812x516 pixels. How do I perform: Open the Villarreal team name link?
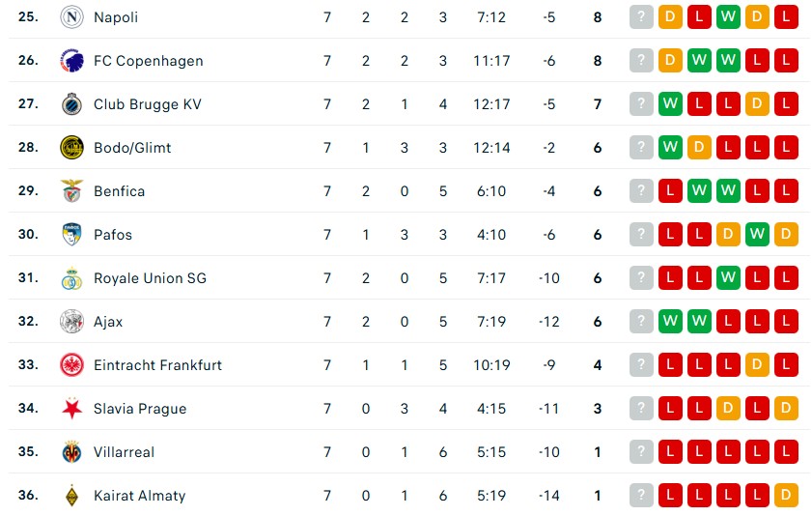click(x=124, y=452)
